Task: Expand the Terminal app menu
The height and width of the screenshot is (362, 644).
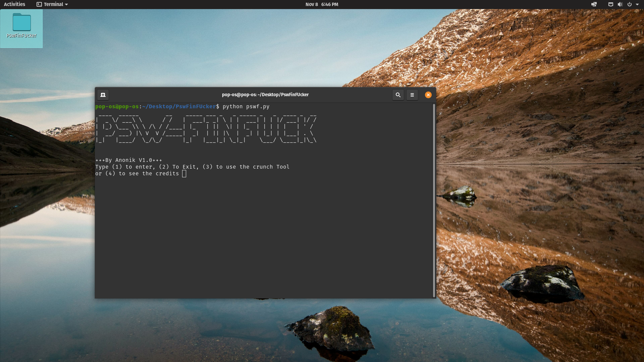Action: (x=52, y=4)
